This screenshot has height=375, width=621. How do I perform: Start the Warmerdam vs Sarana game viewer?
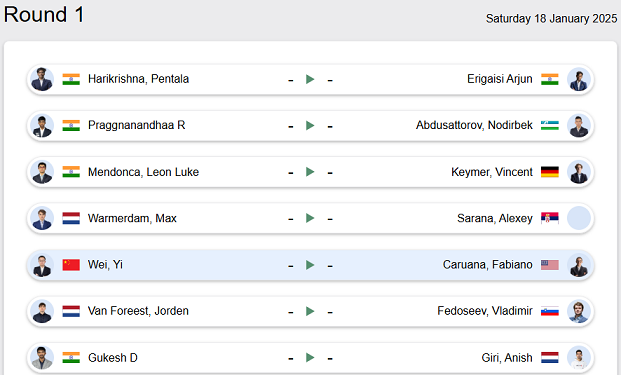310,218
